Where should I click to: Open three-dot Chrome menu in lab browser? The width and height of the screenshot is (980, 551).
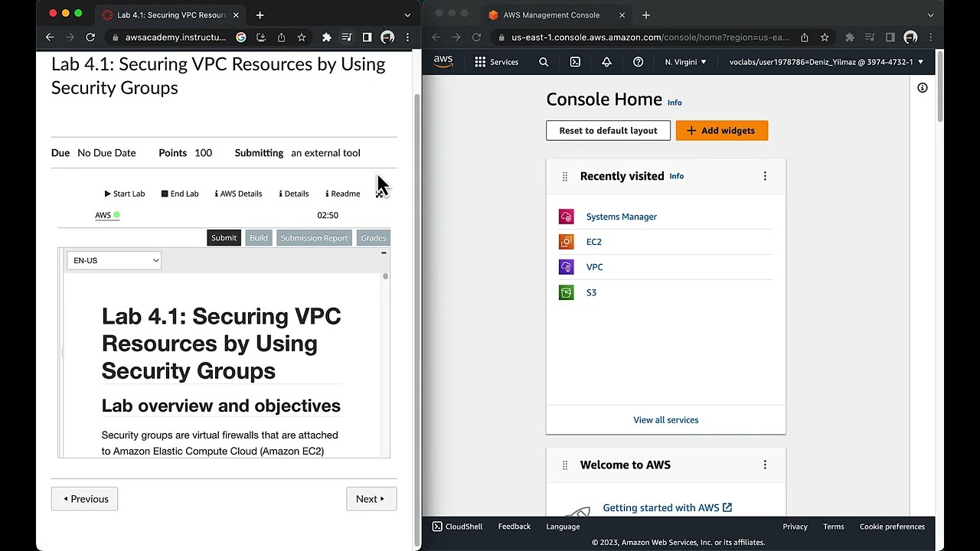407,37
